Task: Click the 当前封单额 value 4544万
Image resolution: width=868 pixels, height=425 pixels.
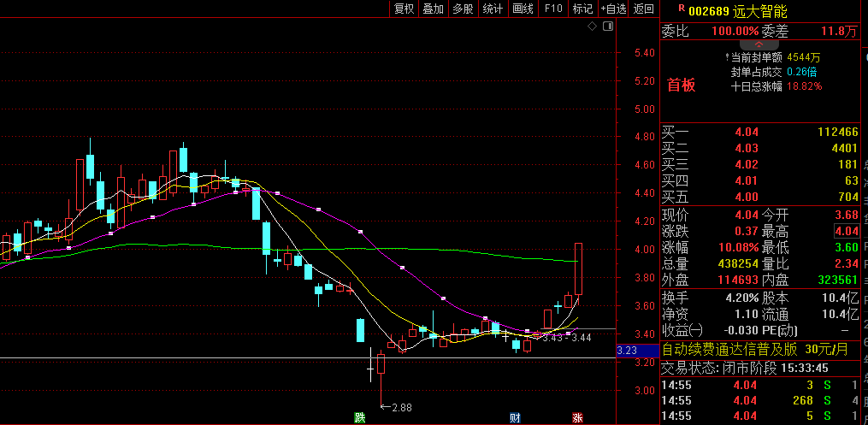Action: pos(804,57)
